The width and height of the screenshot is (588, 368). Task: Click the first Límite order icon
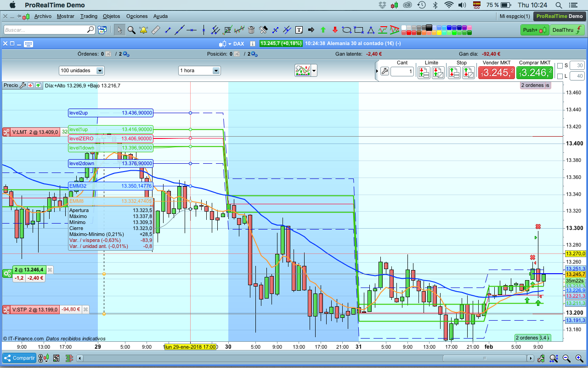[424, 72]
